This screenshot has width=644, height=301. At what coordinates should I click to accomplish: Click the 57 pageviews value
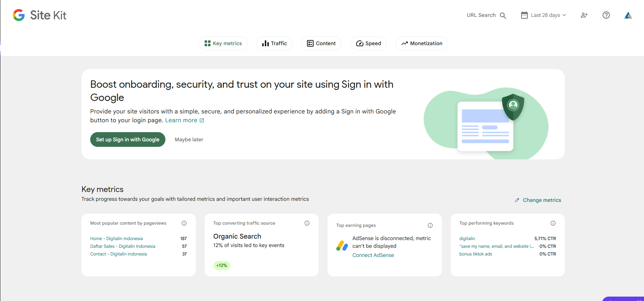(x=184, y=246)
